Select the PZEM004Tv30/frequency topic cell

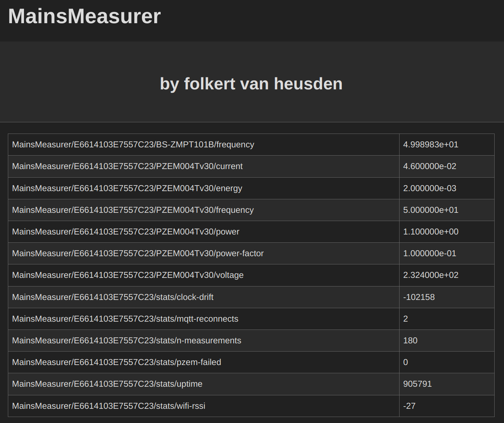coord(204,210)
